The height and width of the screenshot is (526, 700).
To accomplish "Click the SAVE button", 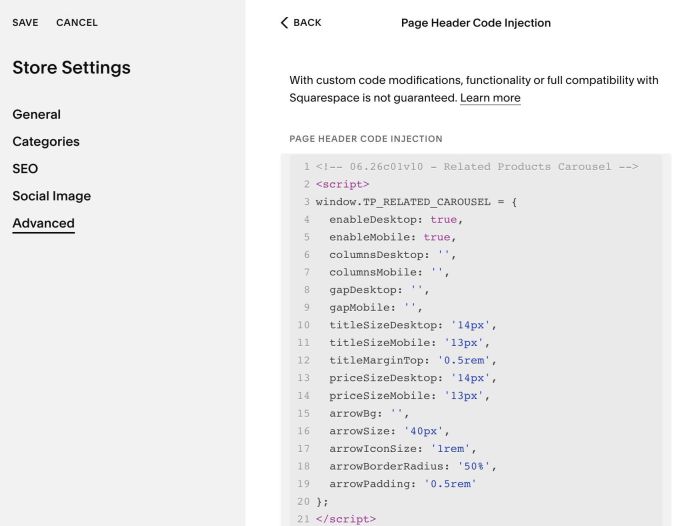I will click(x=25, y=23).
